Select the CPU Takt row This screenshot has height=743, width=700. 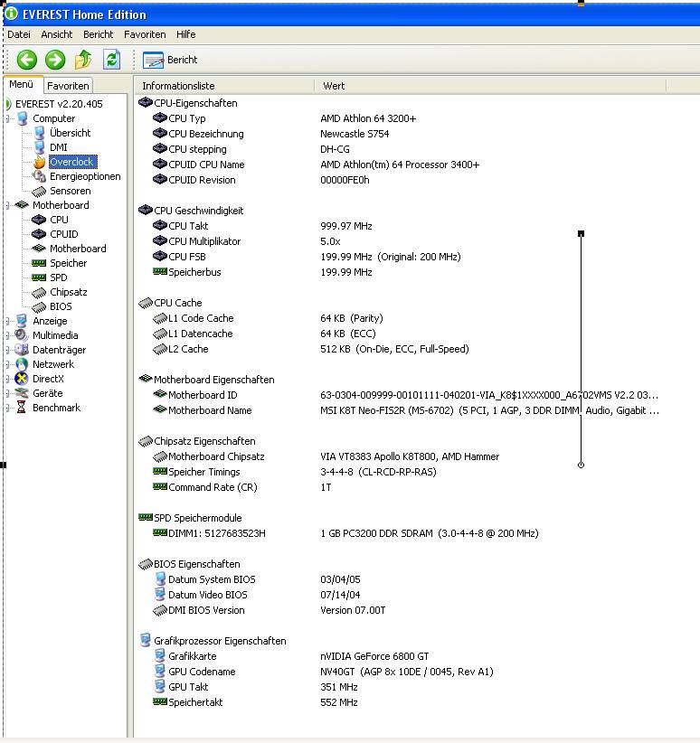pos(263,226)
